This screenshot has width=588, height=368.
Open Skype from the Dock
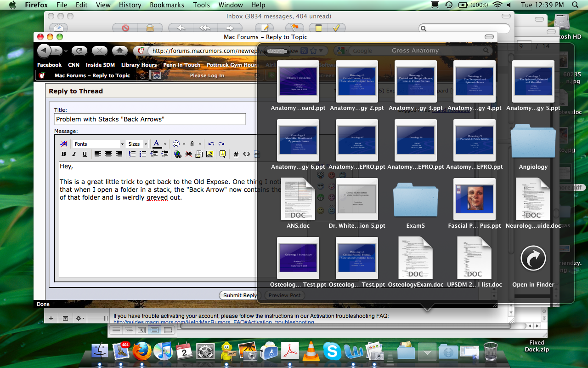tap(332, 351)
